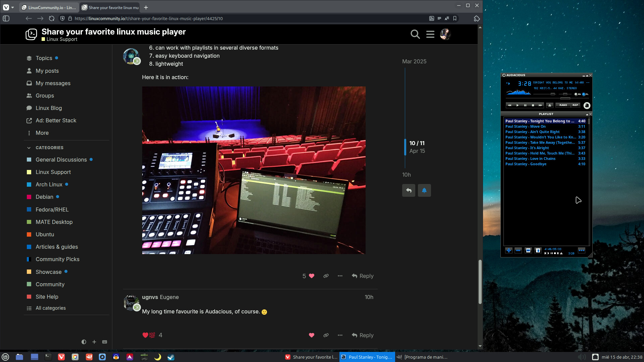
Task: Collapse the CATEGORIES section chevron
Action: [29, 148]
